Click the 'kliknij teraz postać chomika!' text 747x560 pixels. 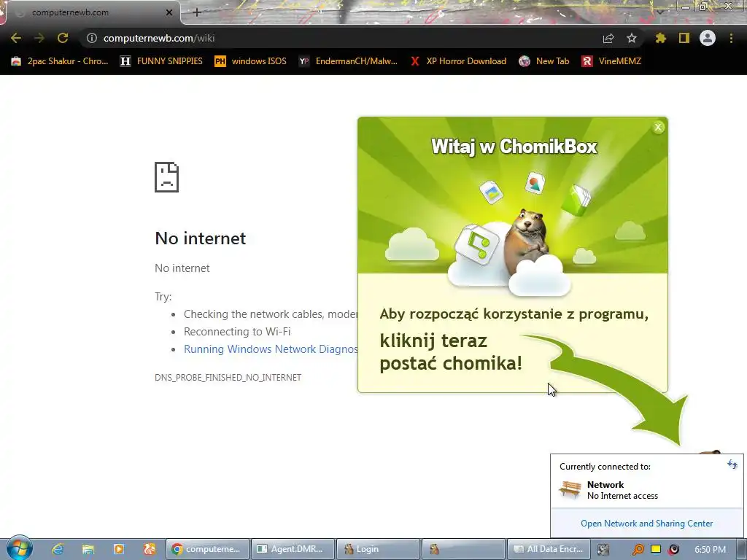[451, 352]
